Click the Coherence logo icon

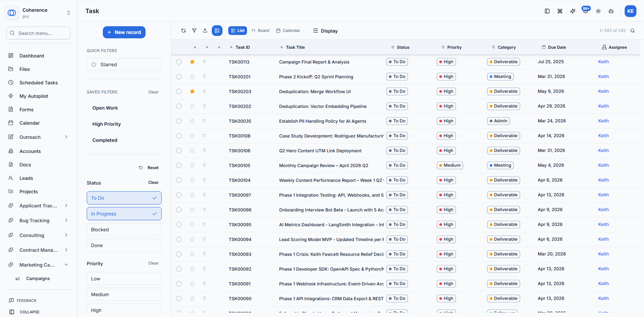12,13
